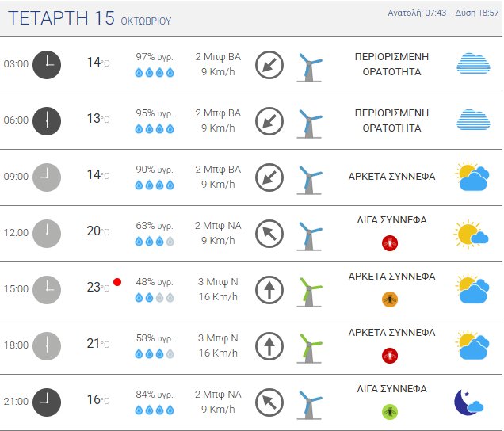Click the green mosquito icon at 21:00
Viewport: 504px width, 431px height.
tap(390, 411)
